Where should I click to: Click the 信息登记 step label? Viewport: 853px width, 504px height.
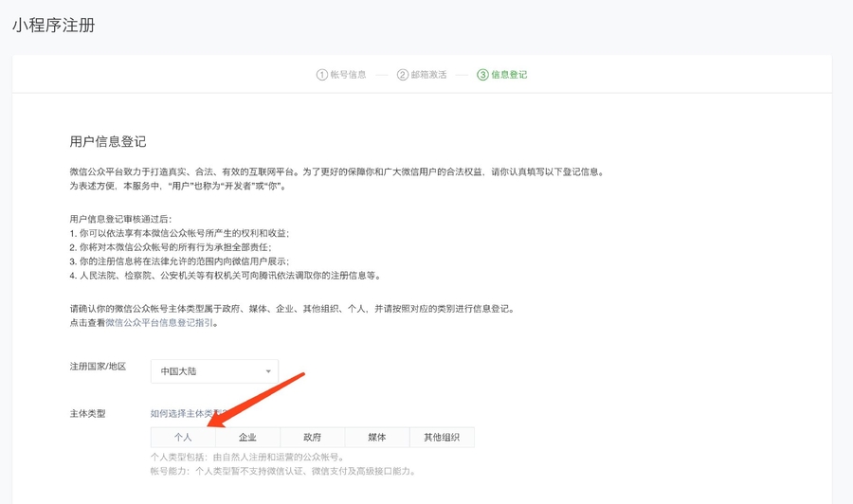509,75
